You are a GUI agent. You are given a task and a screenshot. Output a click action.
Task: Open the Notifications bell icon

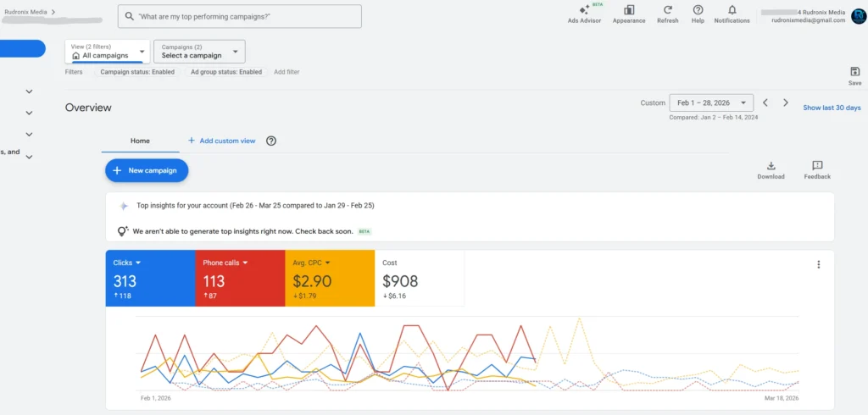click(732, 10)
